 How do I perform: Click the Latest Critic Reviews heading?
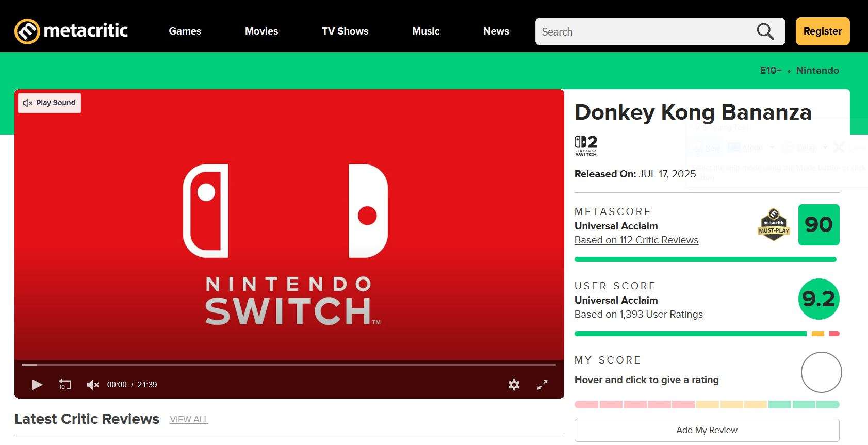(x=87, y=419)
